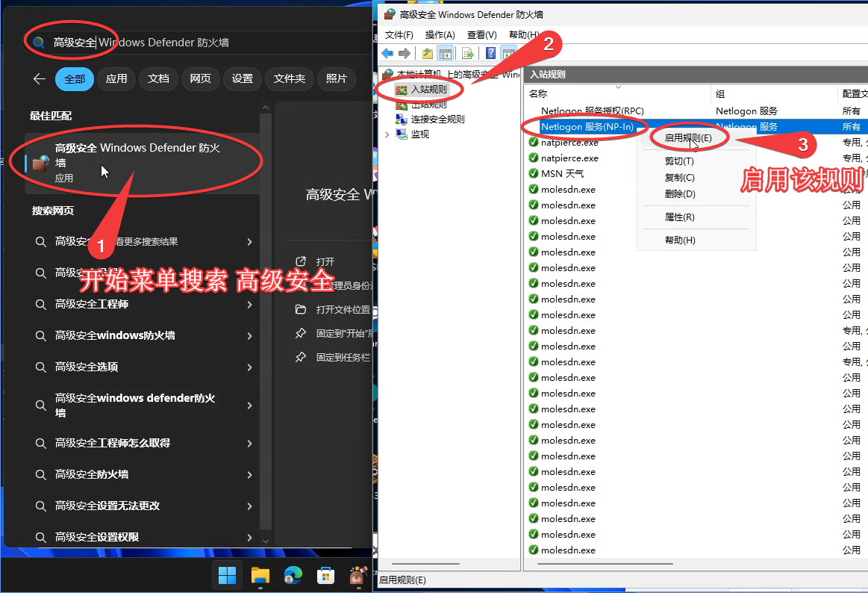Click the 监视 monitor icon in tree
Screen dimensions: 868x593
click(402, 134)
